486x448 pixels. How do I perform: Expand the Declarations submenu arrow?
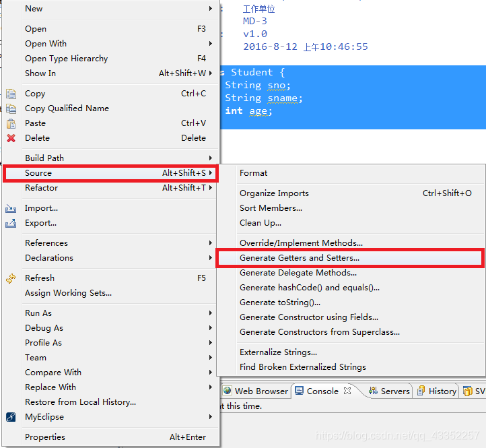211,258
